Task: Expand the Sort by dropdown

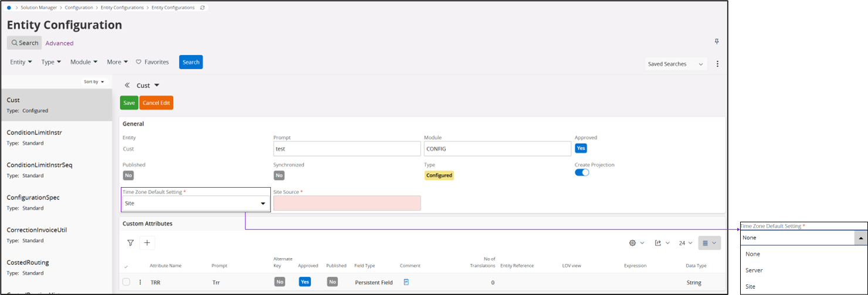Action: (x=94, y=82)
